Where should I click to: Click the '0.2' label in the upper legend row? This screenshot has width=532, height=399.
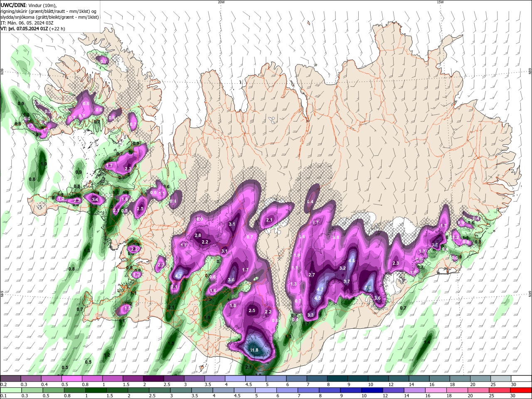tap(3, 384)
